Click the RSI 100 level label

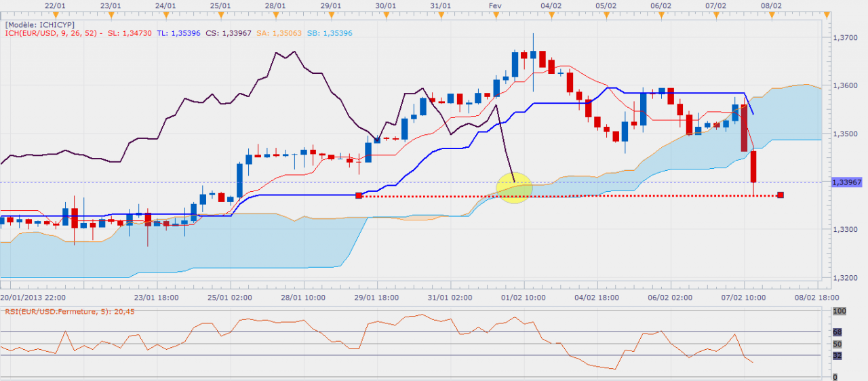coord(839,310)
